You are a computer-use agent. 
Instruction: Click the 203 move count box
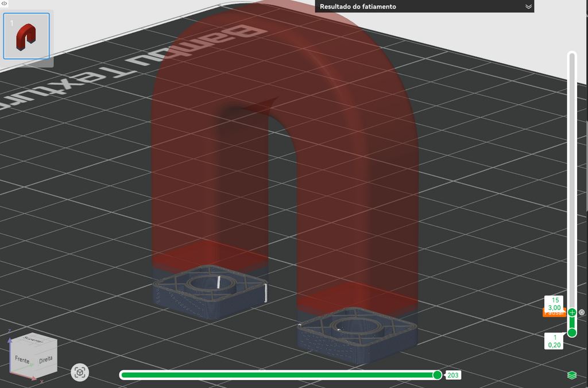pyautogui.click(x=452, y=375)
